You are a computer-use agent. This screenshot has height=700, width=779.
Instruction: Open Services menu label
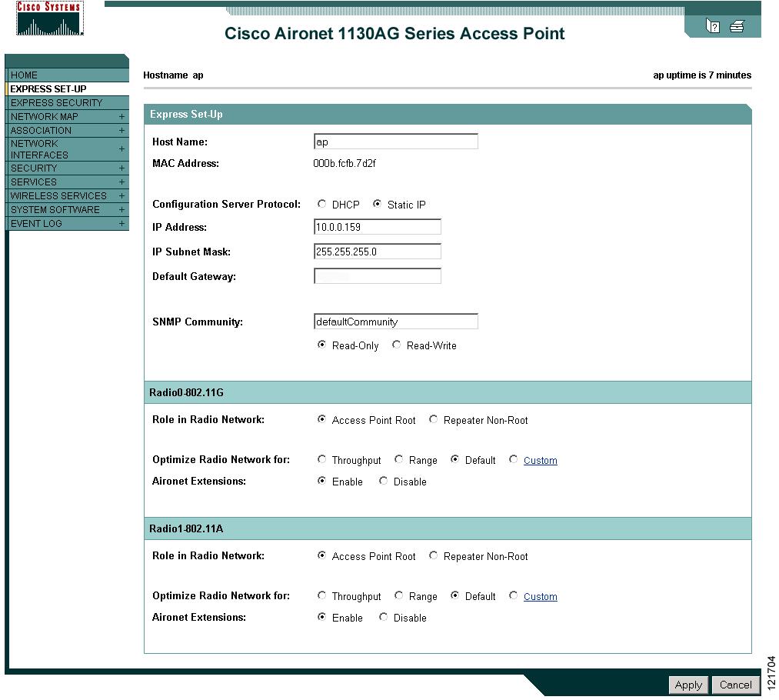point(33,182)
